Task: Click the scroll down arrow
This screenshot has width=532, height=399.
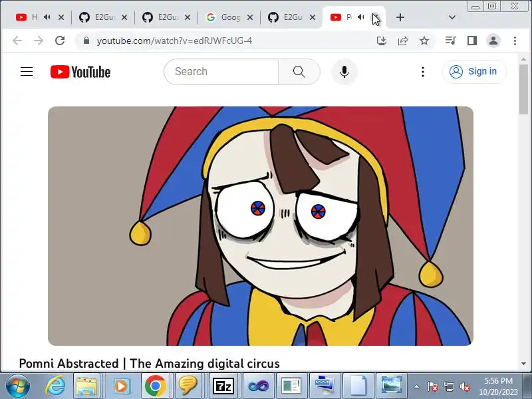Action: click(524, 364)
